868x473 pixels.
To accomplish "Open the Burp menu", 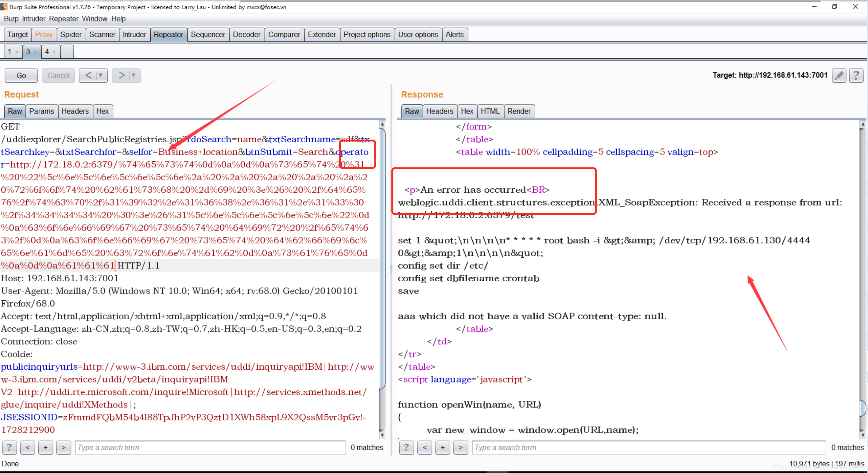I will 11,19.
